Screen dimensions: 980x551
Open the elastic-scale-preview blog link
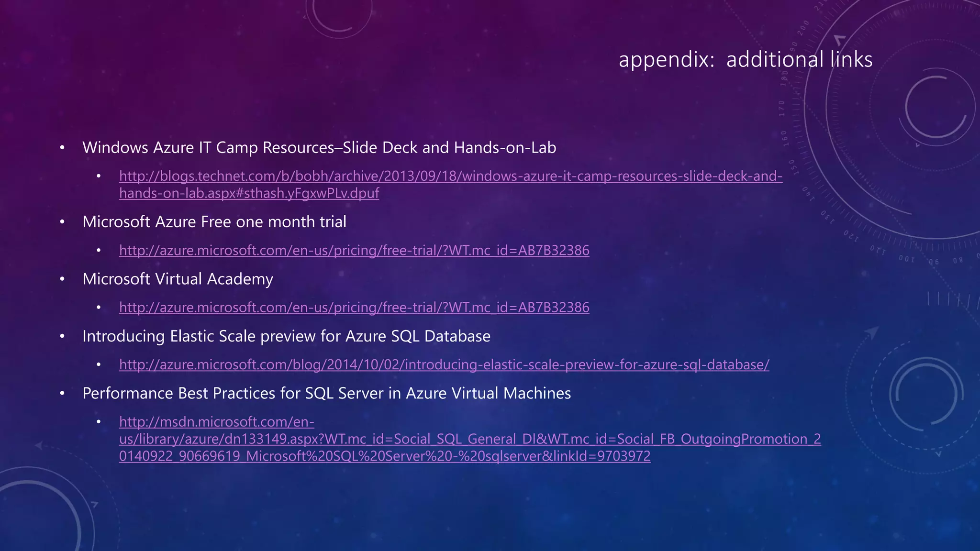pyautogui.click(x=444, y=364)
